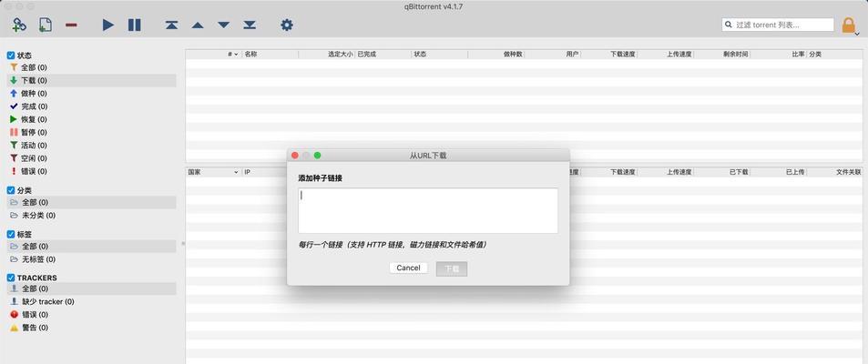This screenshot has width=868, height=364.
Task: Sort torrent list by 下载速度 column
Action: pyautogui.click(x=609, y=55)
